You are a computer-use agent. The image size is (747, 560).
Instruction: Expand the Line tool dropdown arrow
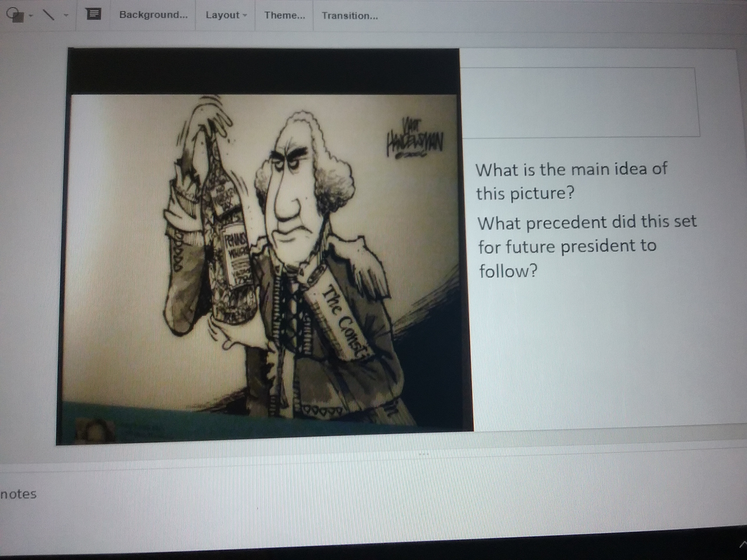coord(66,15)
